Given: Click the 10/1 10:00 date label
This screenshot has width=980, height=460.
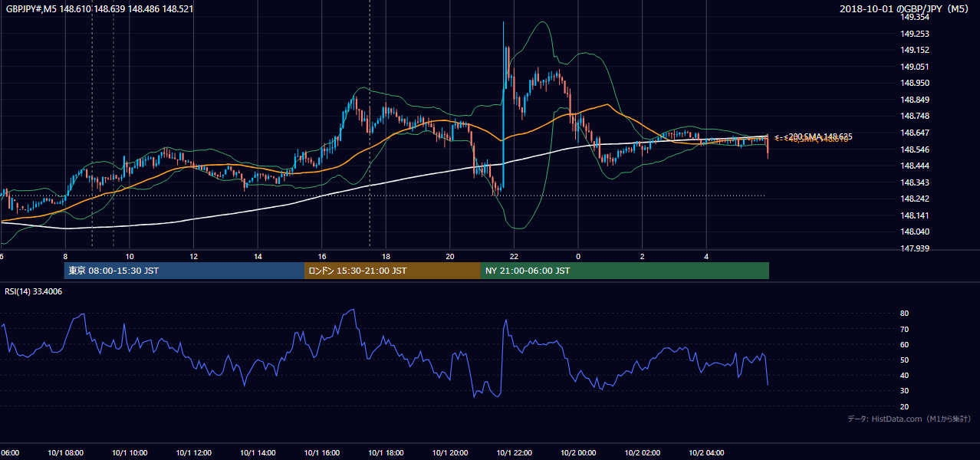Looking at the screenshot, I should pyautogui.click(x=130, y=453).
